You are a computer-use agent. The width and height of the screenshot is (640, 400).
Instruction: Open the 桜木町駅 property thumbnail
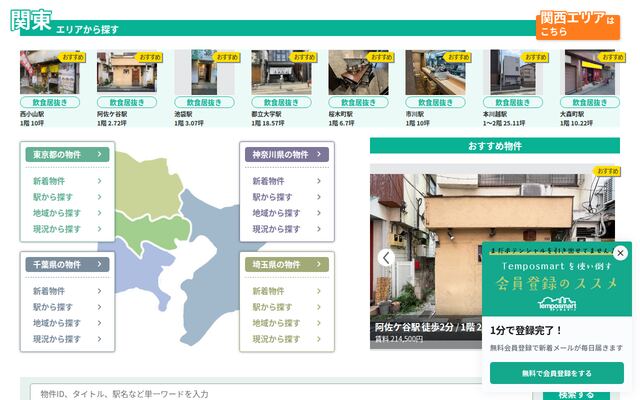coord(358,72)
